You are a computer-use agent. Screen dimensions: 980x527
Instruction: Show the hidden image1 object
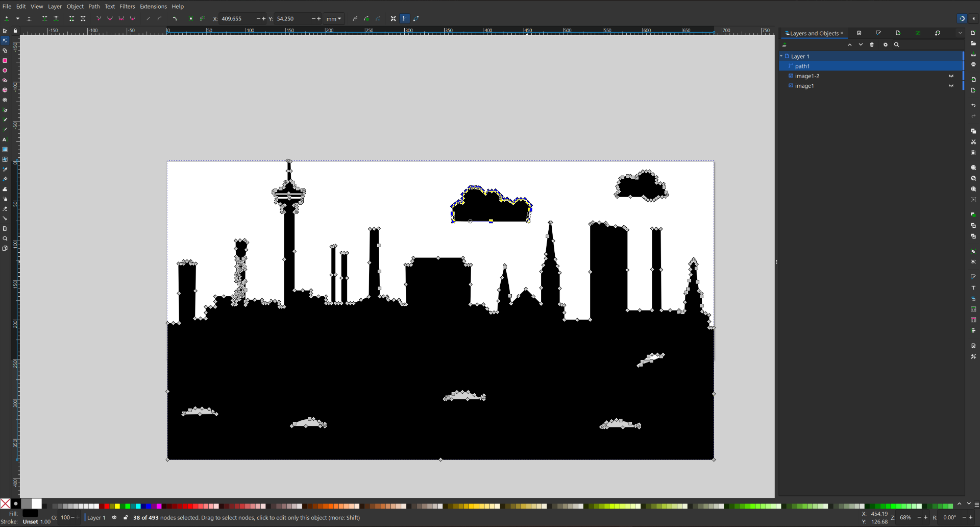click(951, 86)
